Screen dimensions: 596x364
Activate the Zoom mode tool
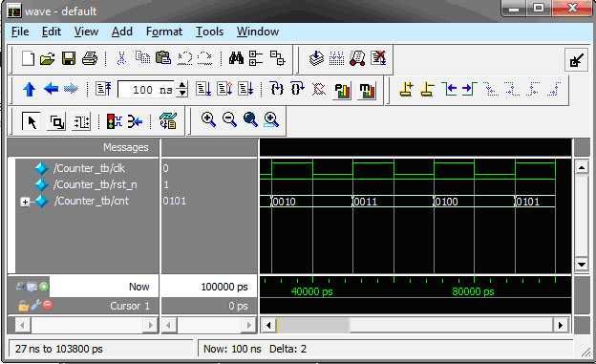tap(57, 122)
